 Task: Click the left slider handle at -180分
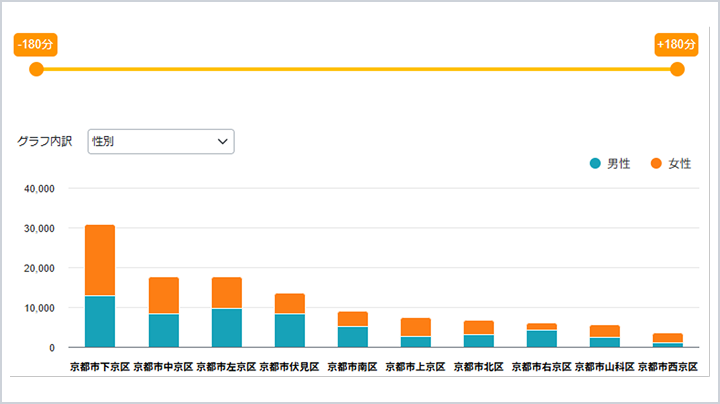point(37,69)
